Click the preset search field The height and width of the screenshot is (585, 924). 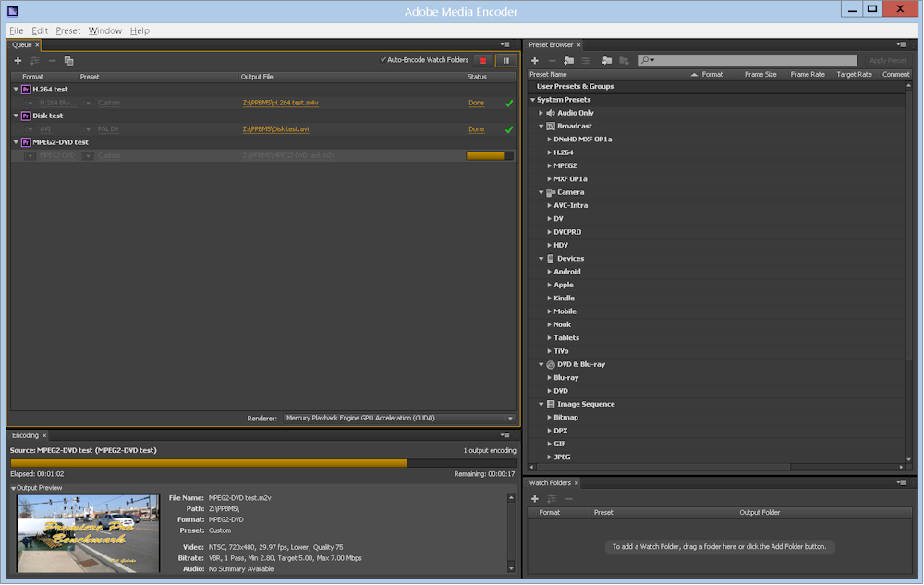tap(748, 61)
